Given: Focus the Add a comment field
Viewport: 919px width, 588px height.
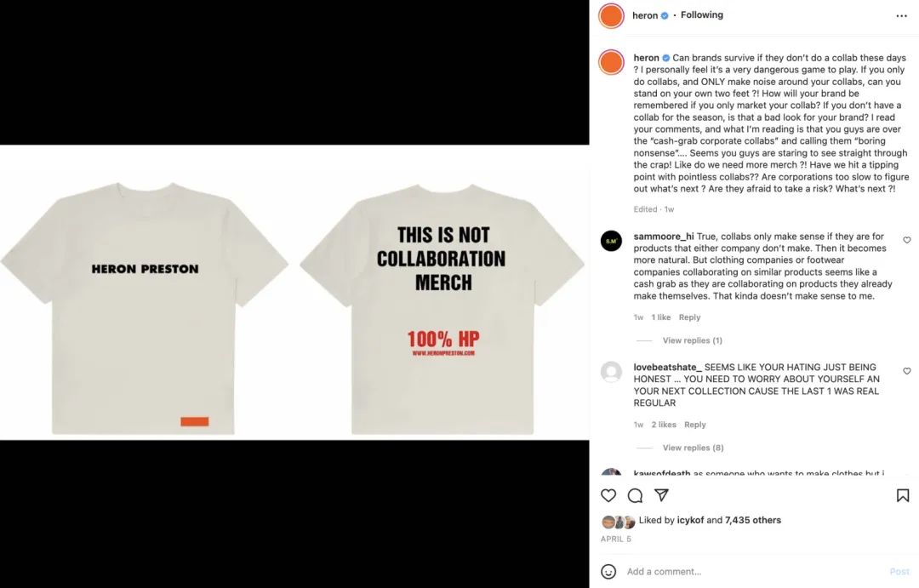Looking at the screenshot, I should [x=749, y=572].
